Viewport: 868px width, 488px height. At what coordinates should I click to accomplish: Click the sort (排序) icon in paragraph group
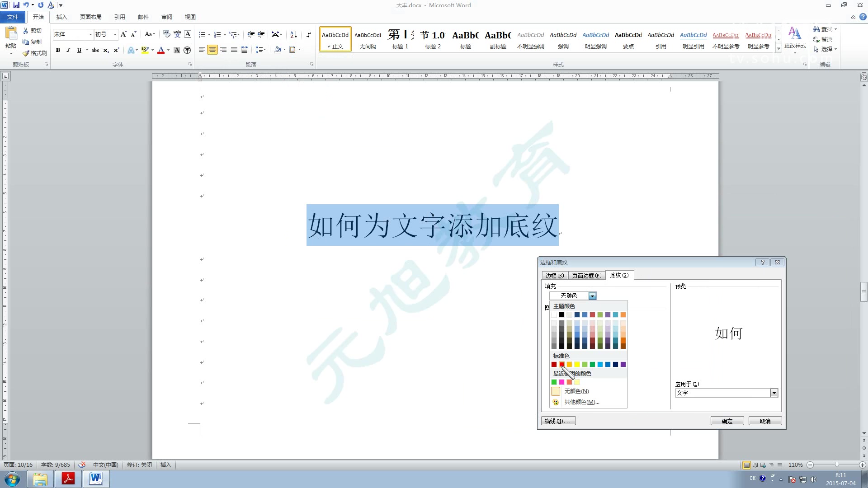point(293,34)
